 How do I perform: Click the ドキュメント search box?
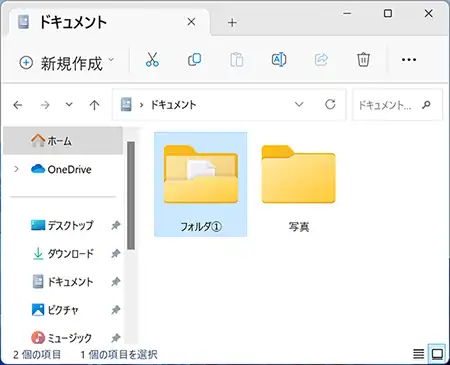click(397, 105)
